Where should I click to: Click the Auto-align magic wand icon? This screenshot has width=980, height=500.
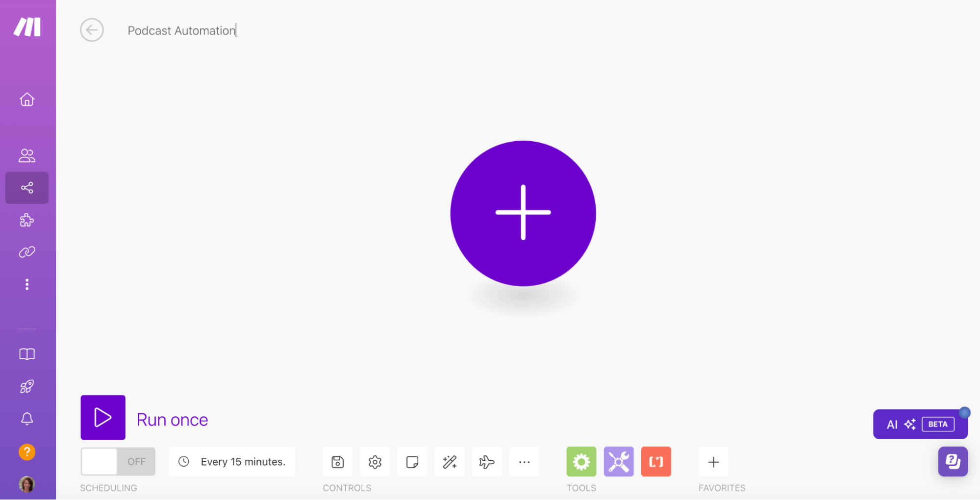click(x=450, y=462)
